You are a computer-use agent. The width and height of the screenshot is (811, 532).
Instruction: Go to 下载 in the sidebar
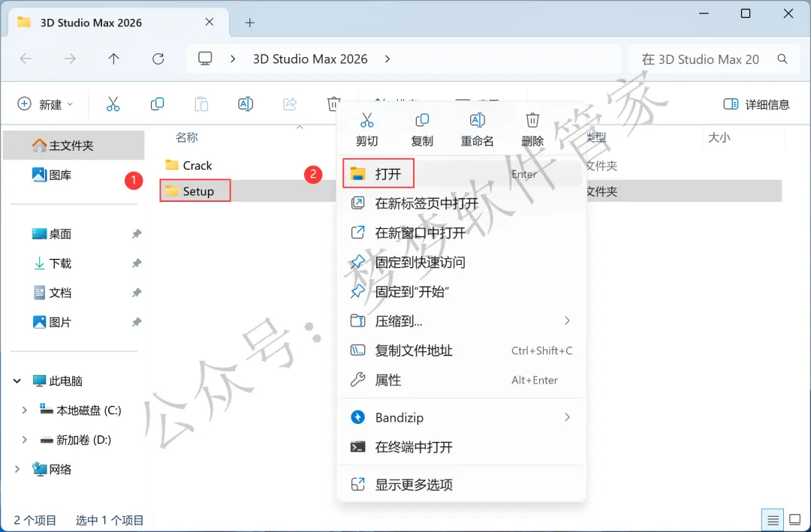[52, 263]
